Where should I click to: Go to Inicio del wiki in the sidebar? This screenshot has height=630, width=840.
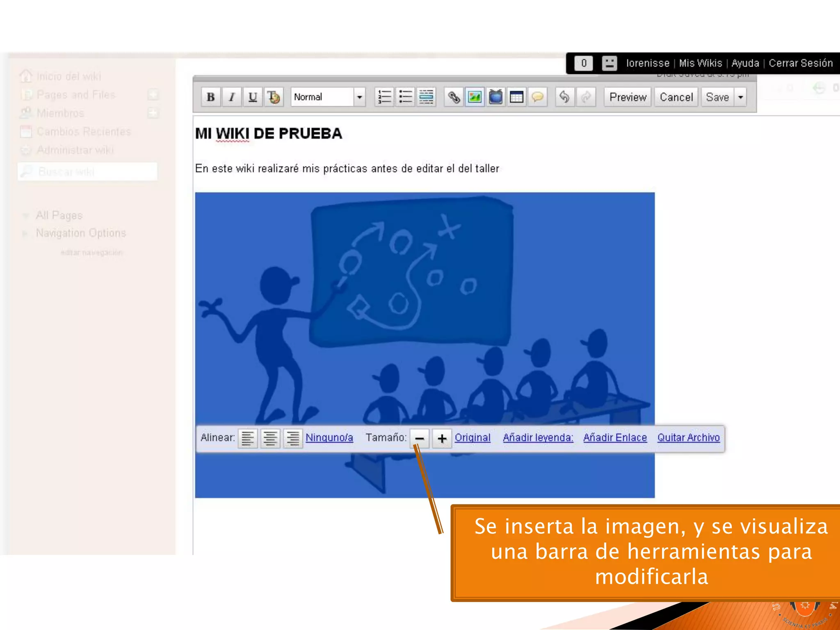[x=68, y=76]
